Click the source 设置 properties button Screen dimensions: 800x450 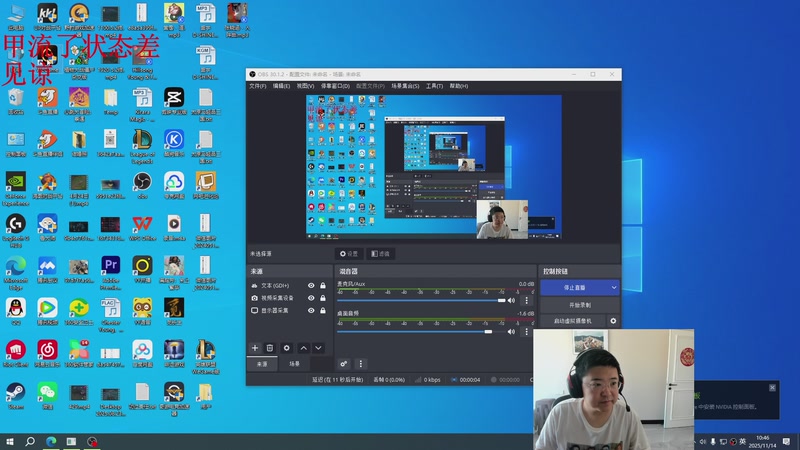(349, 254)
